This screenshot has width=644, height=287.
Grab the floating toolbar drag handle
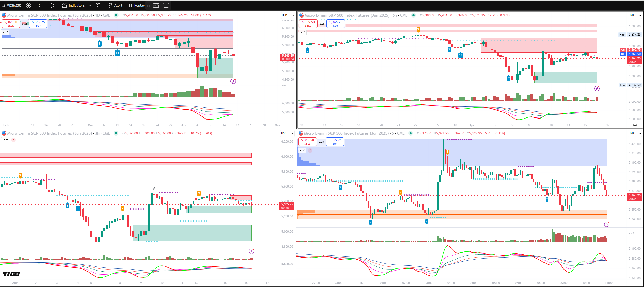click(x=148, y=5)
